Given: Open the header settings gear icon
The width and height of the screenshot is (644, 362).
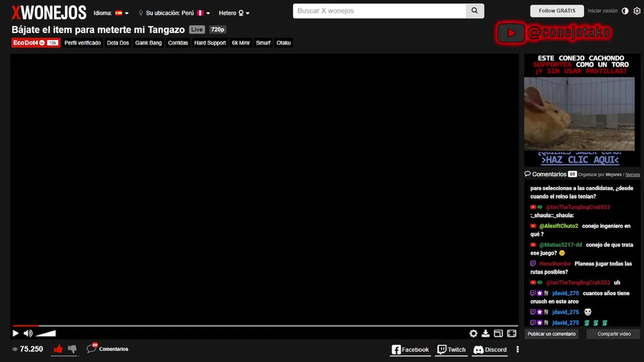Looking at the screenshot, I should point(637,11).
